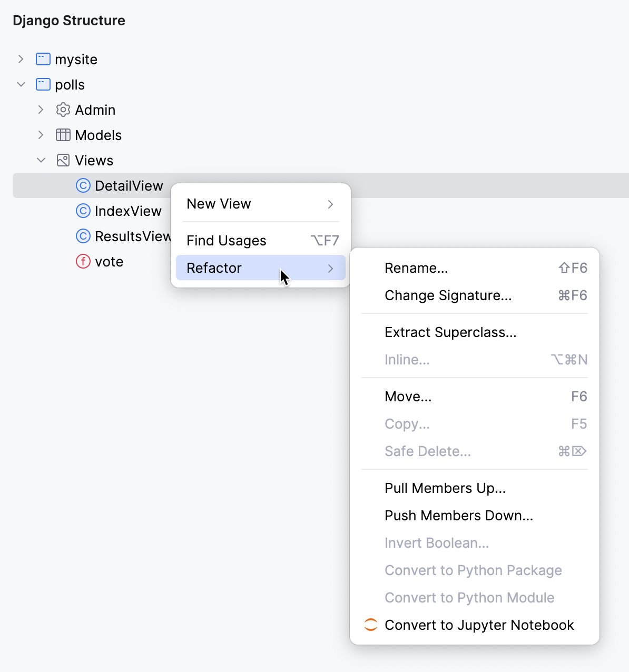Click Change Signature in the submenu
Image resolution: width=629 pixels, height=672 pixels.
(x=448, y=295)
